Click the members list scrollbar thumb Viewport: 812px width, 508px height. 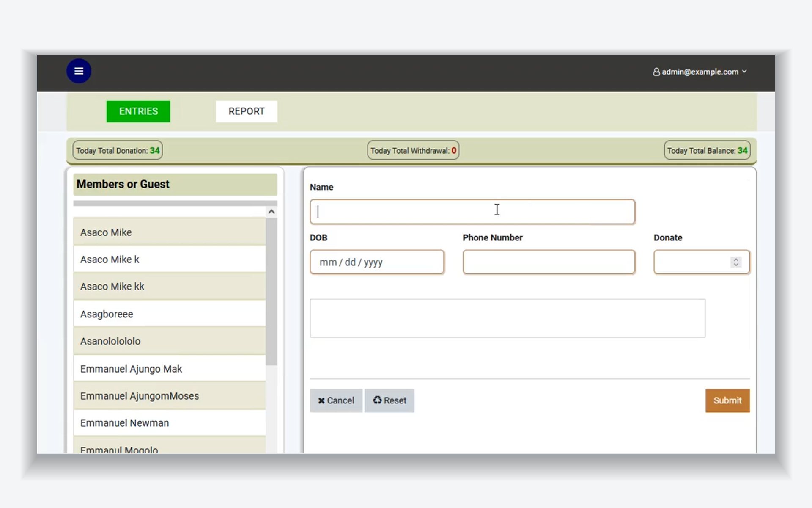pyautogui.click(x=272, y=291)
